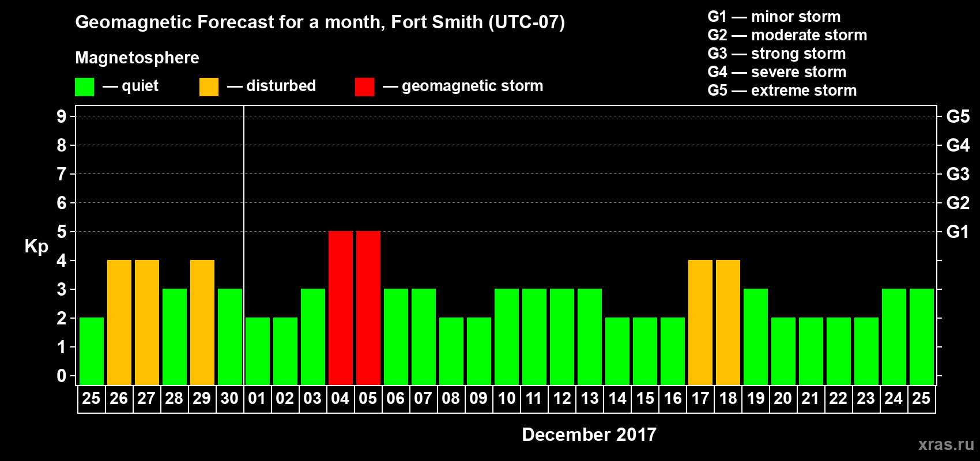Click the orange disturbed legend swatch
The width and height of the screenshot is (980, 461).
pos(209,87)
